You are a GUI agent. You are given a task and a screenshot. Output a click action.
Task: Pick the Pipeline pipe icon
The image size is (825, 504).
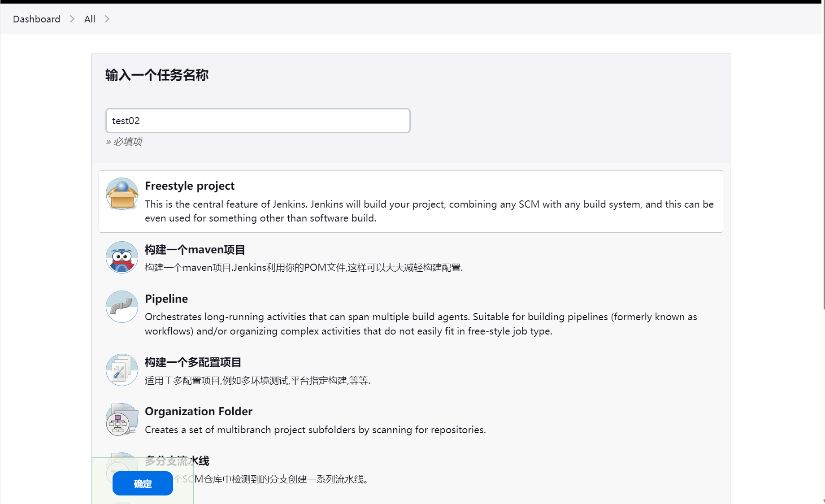[x=122, y=307]
